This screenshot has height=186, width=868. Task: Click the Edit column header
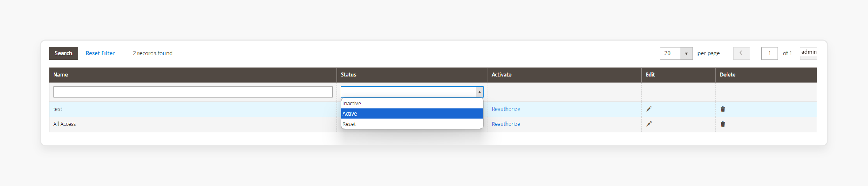(x=678, y=75)
